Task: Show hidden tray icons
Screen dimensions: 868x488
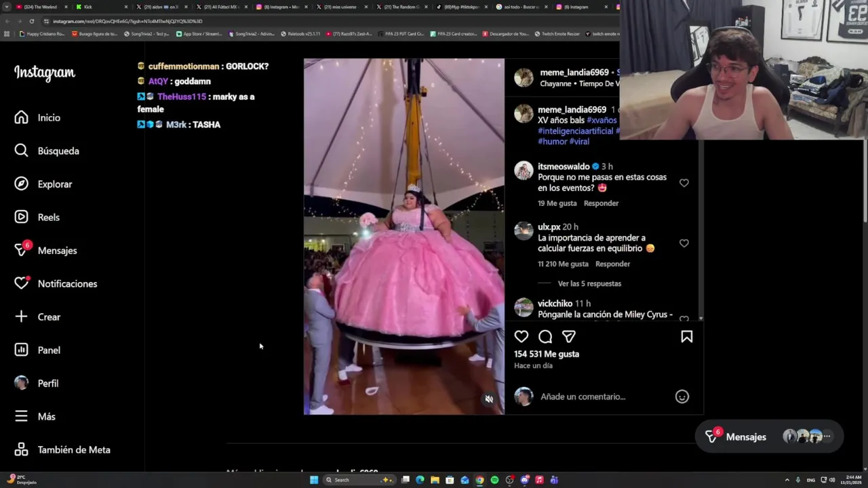Action: click(787, 480)
